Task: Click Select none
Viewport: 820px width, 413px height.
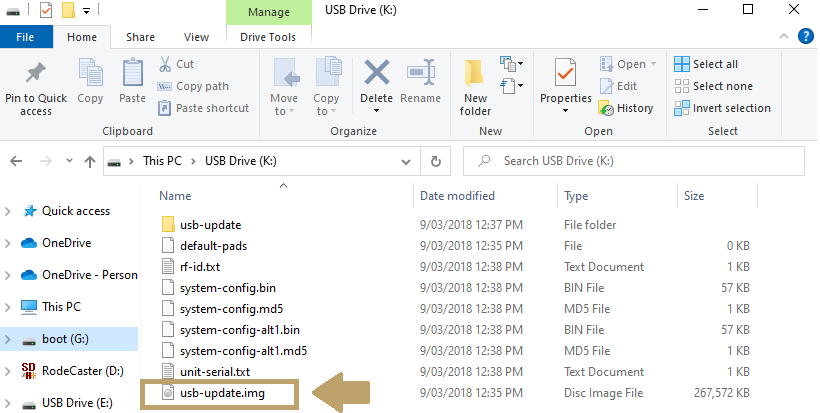Action: click(714, 86)
